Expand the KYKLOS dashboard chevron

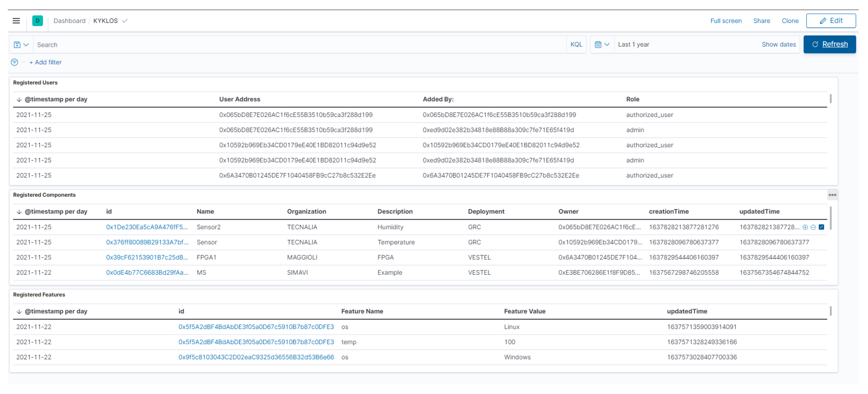pyautogui.click(x=125, y=21)
